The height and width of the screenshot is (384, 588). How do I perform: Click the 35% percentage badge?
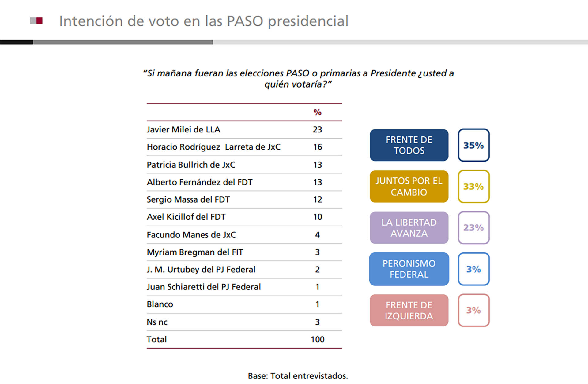(x=473, y=145)
